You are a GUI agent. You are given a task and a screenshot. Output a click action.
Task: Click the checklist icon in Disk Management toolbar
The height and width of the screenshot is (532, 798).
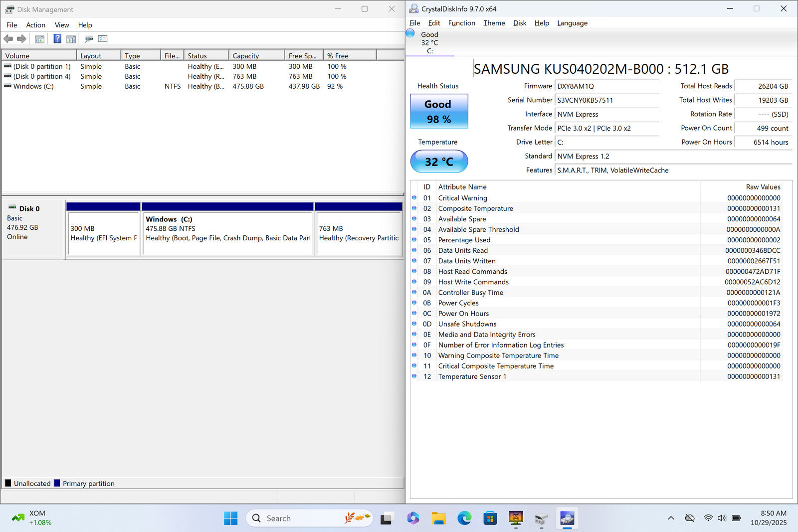[x=103, y=39]
